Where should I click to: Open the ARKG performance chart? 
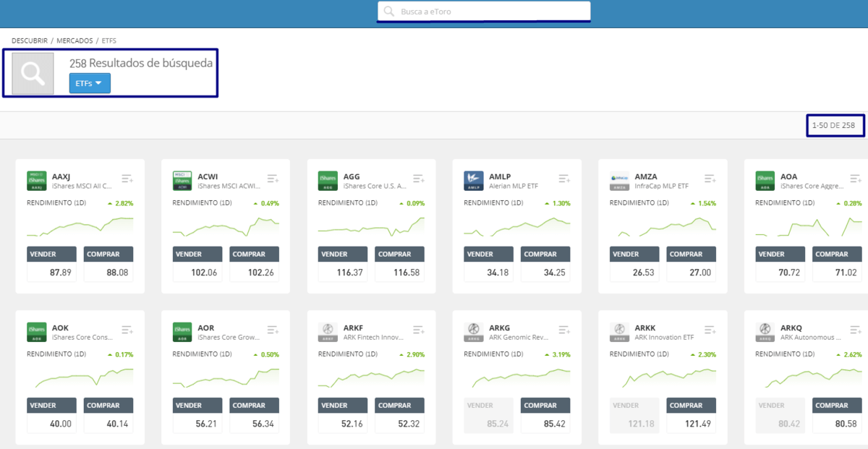(x=517, y=377)
